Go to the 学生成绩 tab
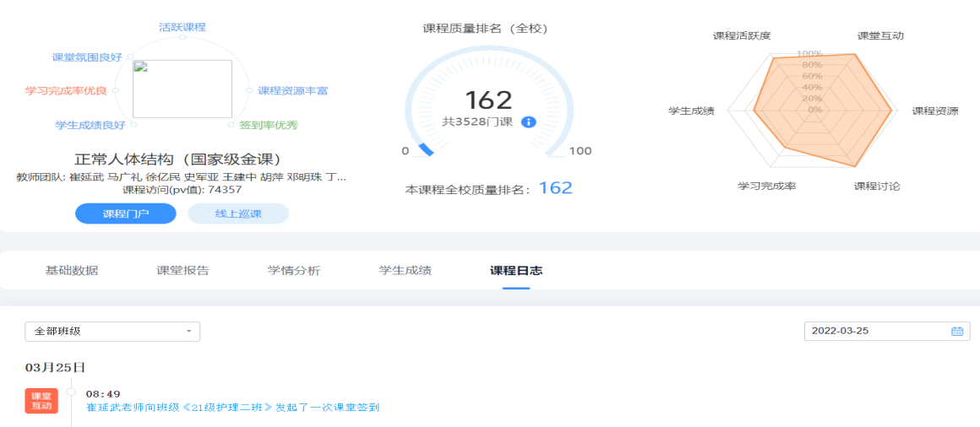Screen dimensions: 980x427 [x=406, y=271]
